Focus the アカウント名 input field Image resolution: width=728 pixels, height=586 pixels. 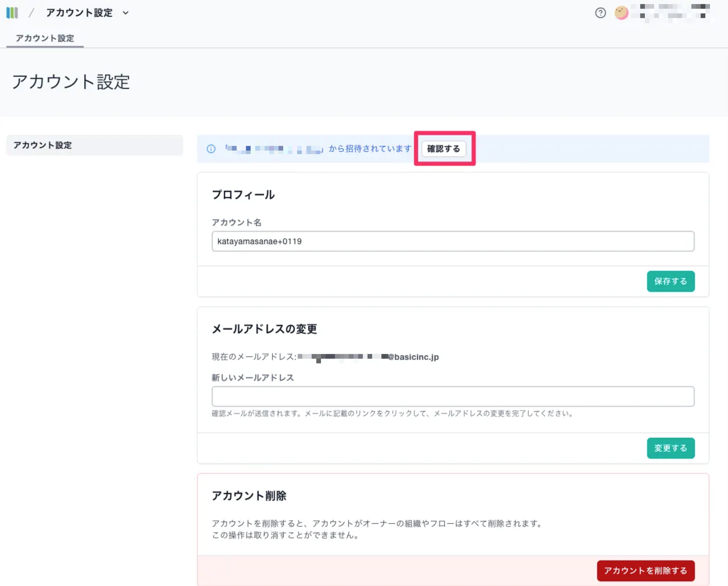[453, 241]
